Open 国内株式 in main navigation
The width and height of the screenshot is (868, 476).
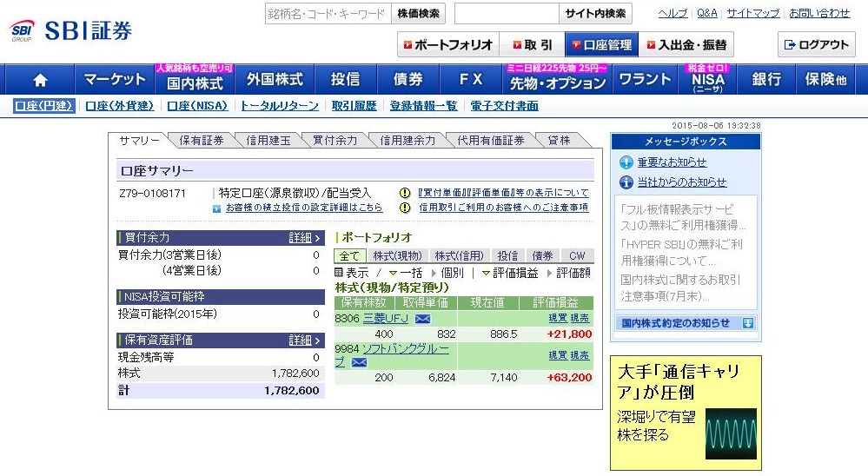click(195, 80)
